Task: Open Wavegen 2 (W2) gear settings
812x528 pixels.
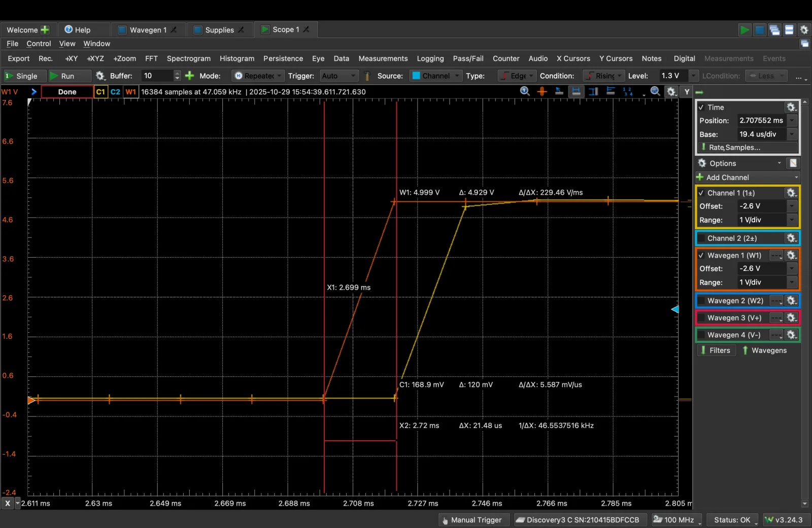Action: [x=791, y=301]
